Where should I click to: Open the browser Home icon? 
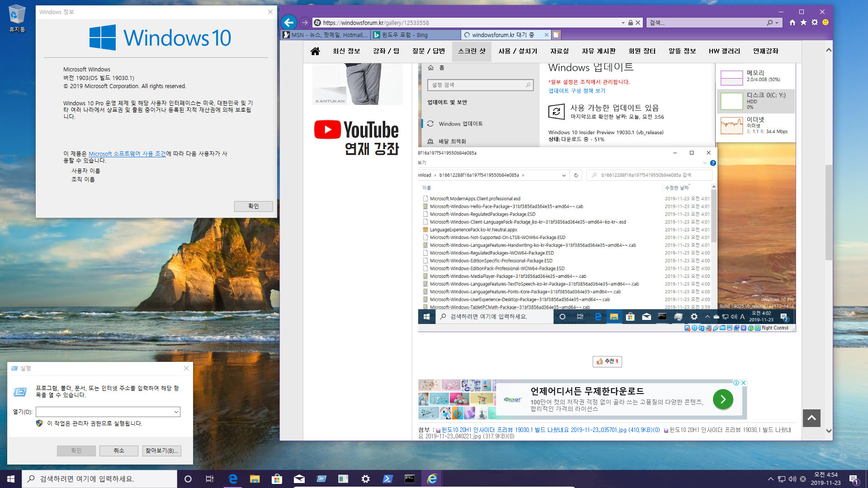(793, 22)
